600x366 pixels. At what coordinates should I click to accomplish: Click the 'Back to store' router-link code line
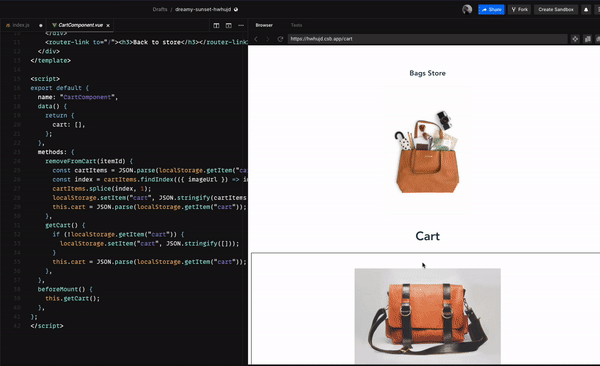(146, 42)
